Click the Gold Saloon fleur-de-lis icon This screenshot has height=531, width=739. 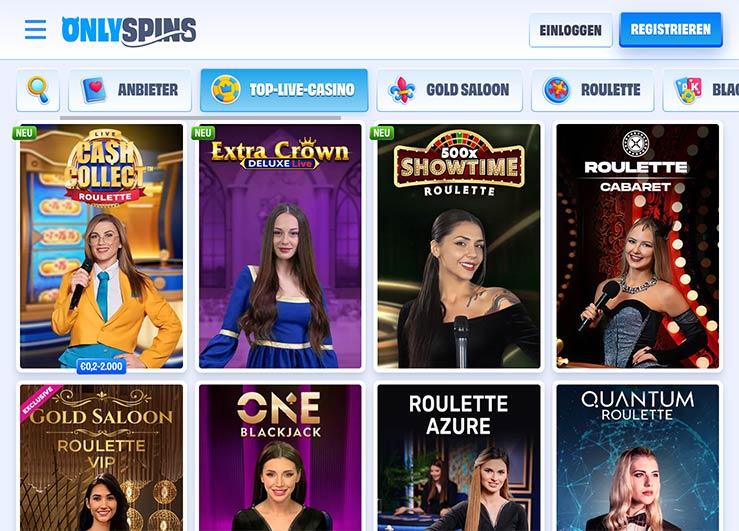coord(402,90)
